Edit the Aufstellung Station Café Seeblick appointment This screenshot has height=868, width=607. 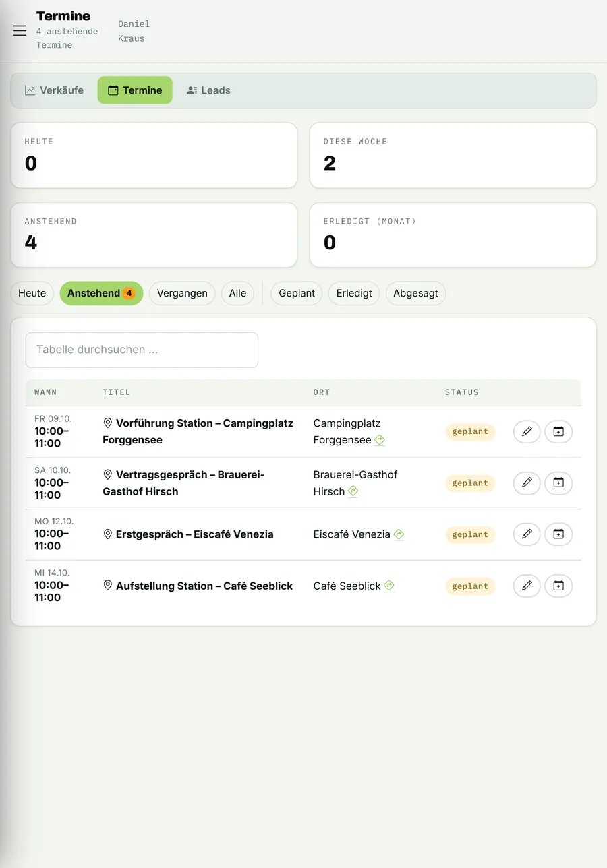527,586
